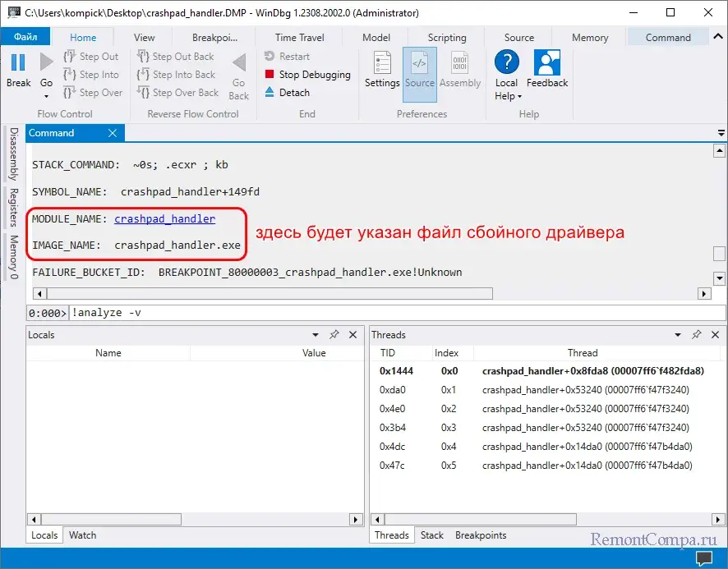
Task: Close the Locals pane
Action: click(x=352, y=335)
